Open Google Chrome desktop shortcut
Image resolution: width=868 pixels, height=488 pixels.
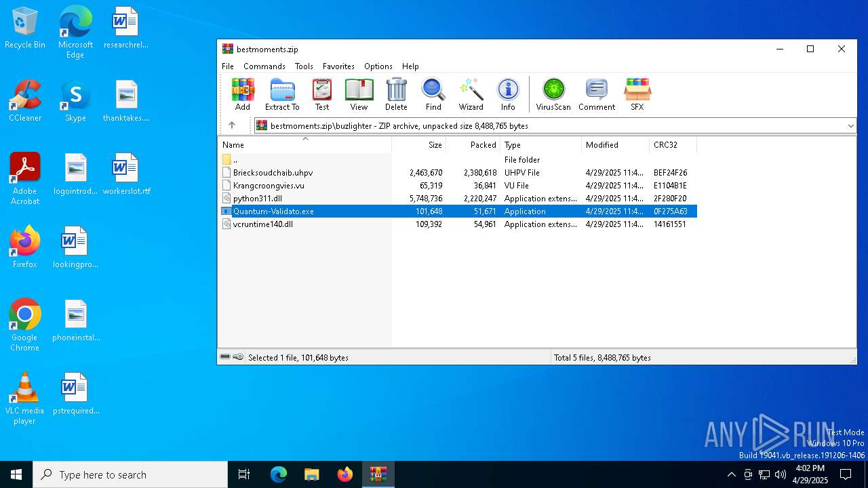[24, 325]
